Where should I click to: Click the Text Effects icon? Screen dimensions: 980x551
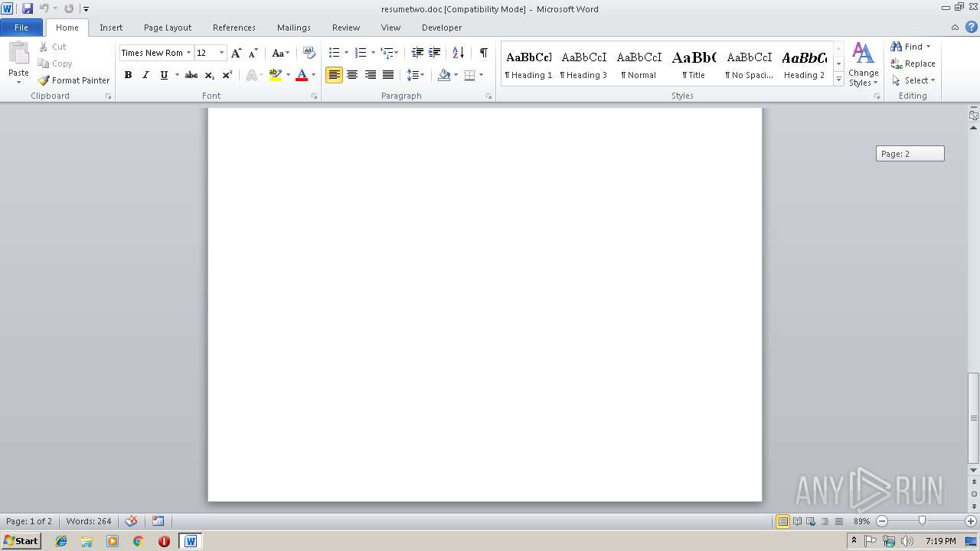tap(250, 75)
